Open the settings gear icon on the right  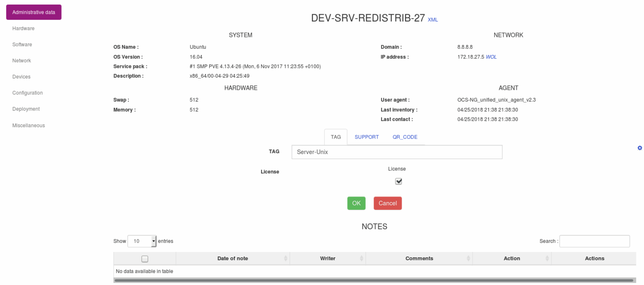tap(640, 148)
